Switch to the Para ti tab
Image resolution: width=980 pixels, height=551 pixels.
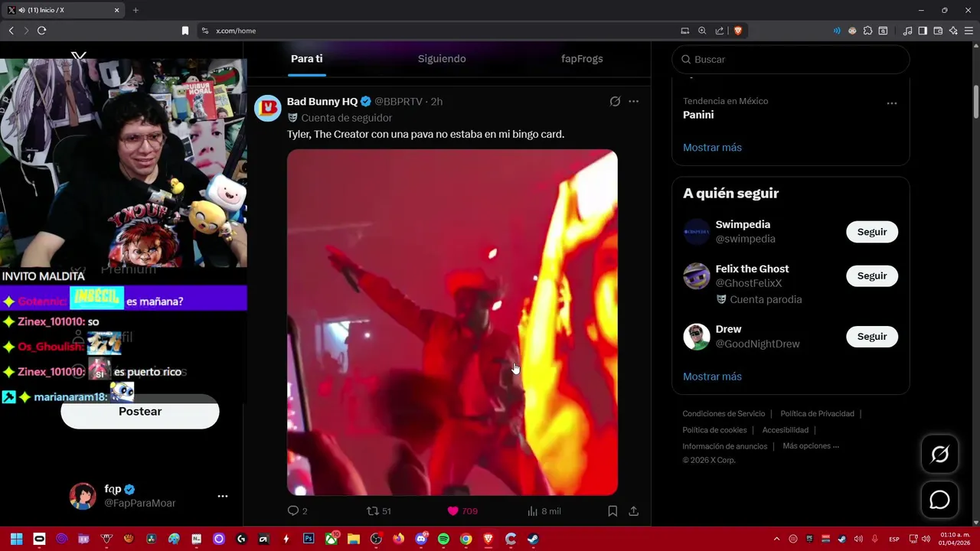[306, 59]
